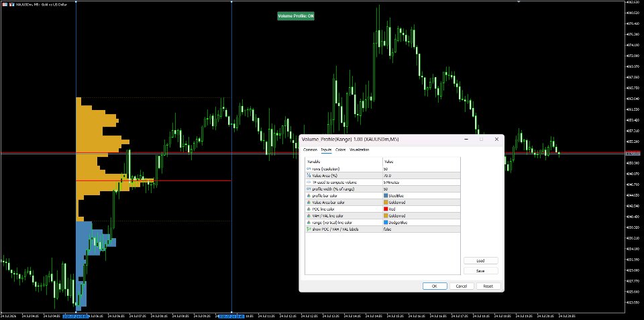Pick the Goldenrod Value Area bar color swatch

pos(385,202)
